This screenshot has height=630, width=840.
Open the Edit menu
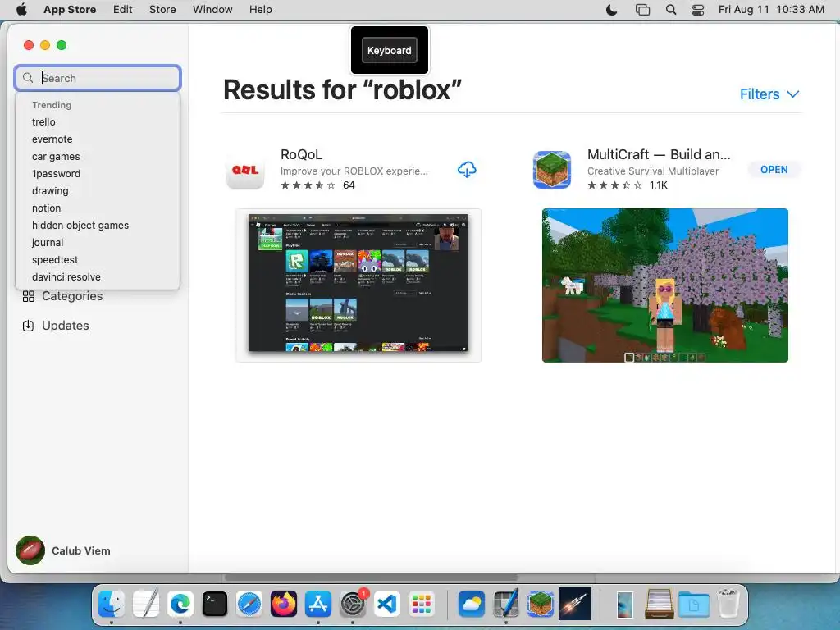(123, 10)
